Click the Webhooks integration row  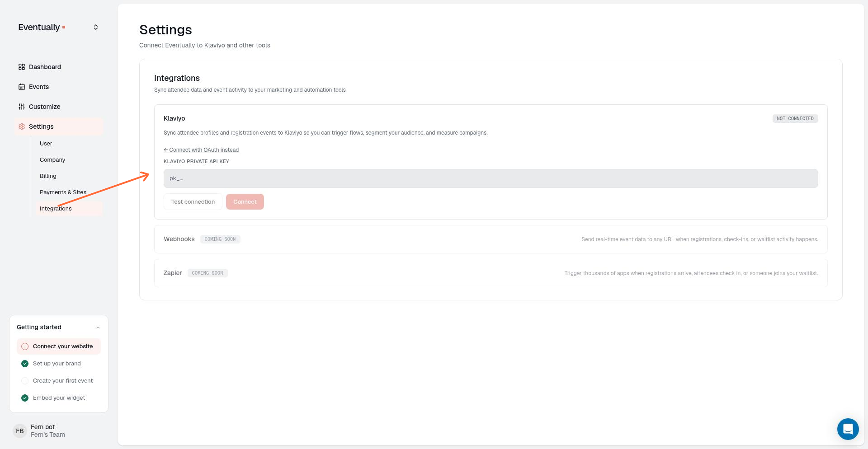(x=491, y=239)
